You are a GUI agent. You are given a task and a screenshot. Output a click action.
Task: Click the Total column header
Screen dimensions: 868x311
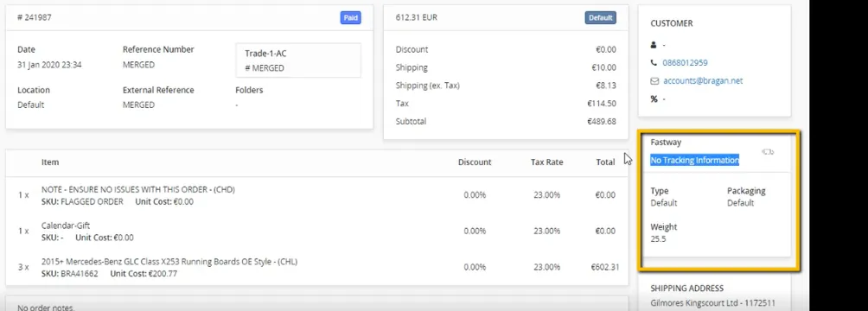pos(605,162)
